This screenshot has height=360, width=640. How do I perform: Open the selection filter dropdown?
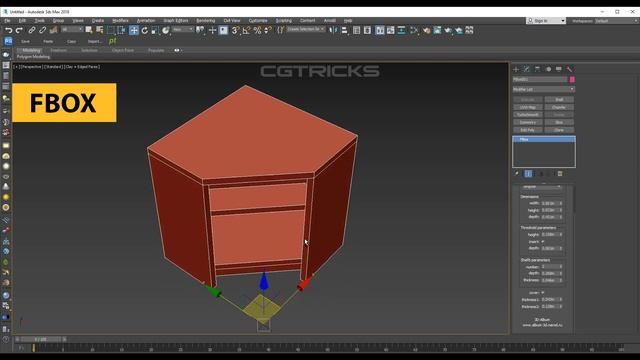72,29
